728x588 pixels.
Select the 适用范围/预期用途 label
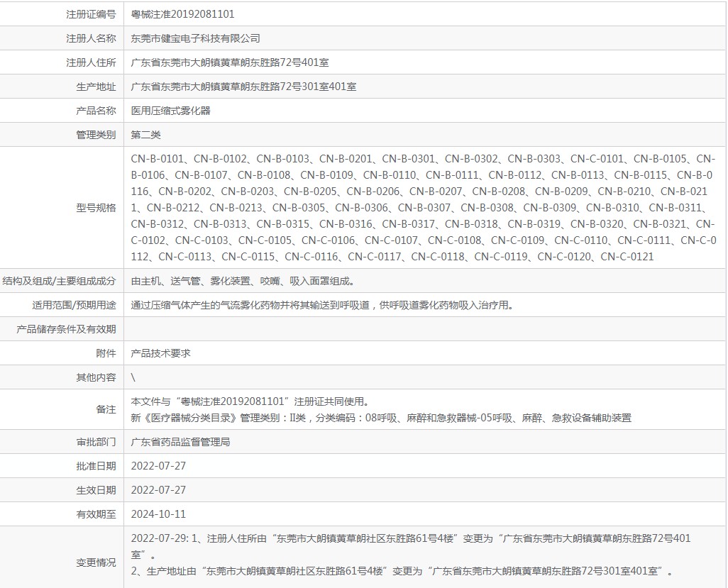[x=74, y=306]
